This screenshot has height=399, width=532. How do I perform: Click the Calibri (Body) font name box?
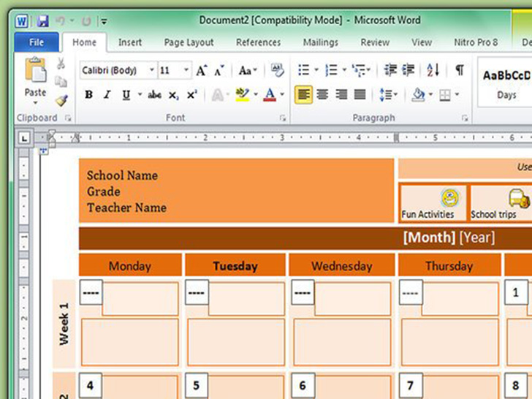[114, 70]
